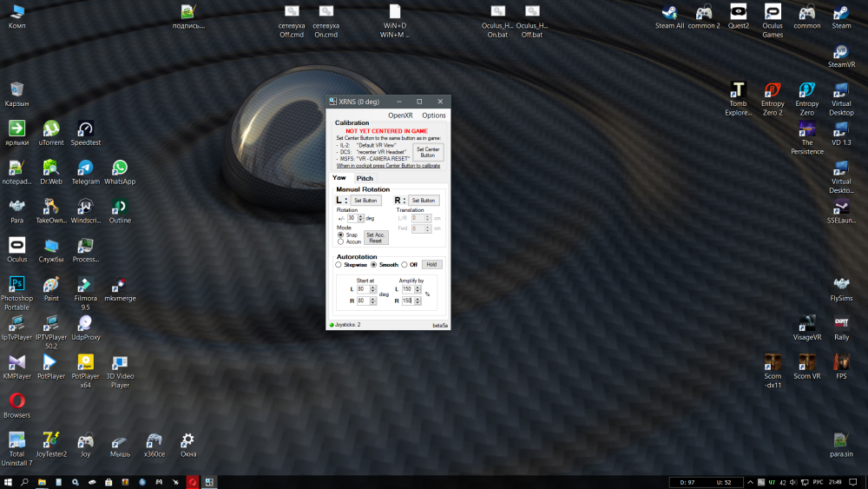
Task: Select the Oculus desktop icon
Action: (x=16, y=250)
